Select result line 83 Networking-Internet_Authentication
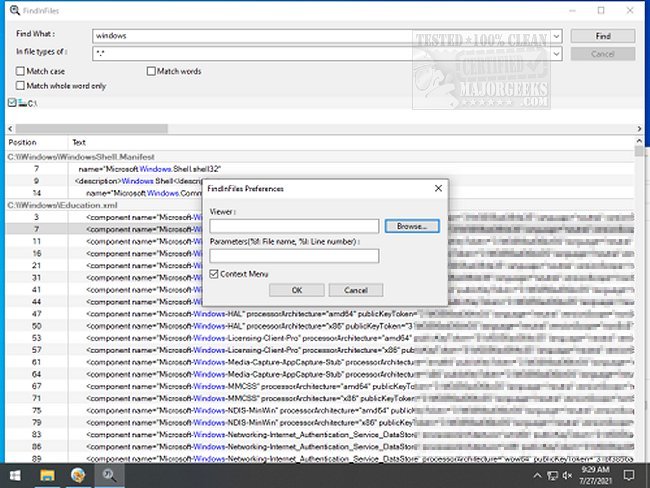Viewport: 650px width, 488px height. pyautogui.click(x=320, y=435)
